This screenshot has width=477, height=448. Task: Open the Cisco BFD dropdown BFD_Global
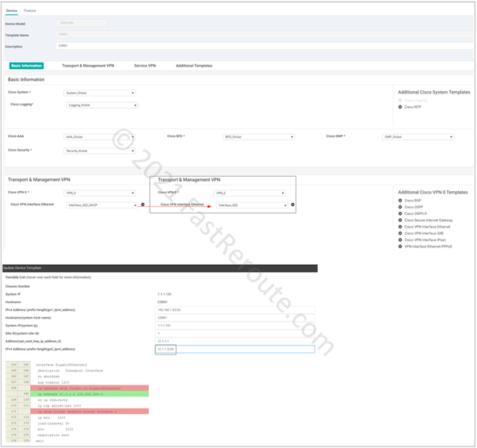click(x=258, y=137)
